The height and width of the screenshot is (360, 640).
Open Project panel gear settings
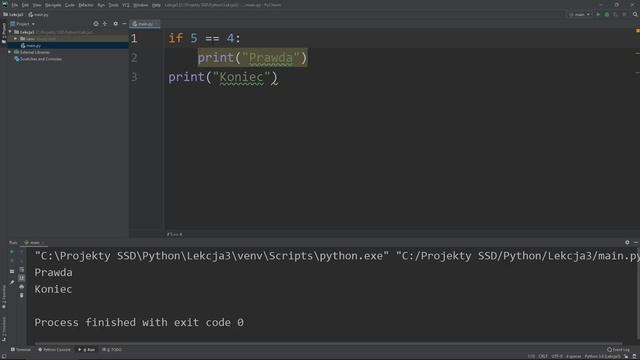tap(116, 24)
